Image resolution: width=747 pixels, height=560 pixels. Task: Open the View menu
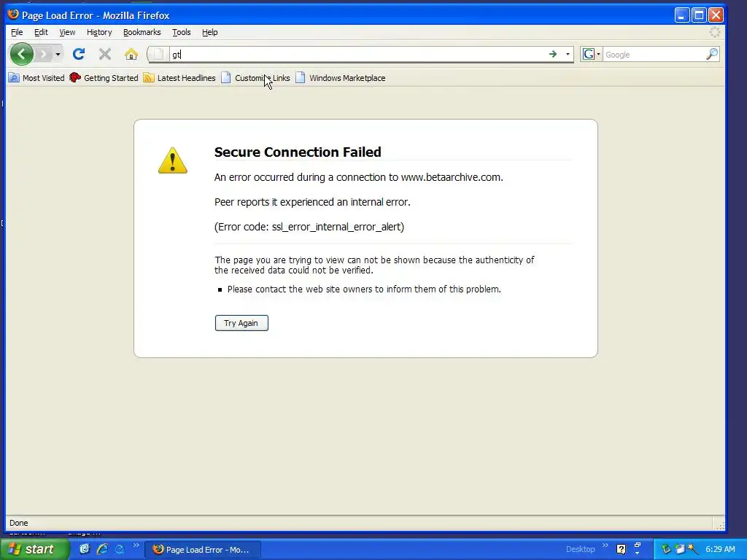pos(67,32)
